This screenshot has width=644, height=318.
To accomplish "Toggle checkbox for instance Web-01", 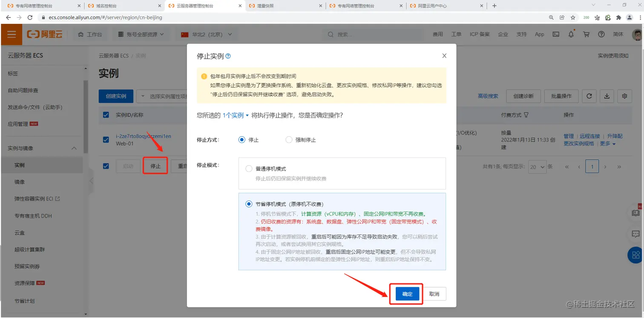I will point(106,140).
